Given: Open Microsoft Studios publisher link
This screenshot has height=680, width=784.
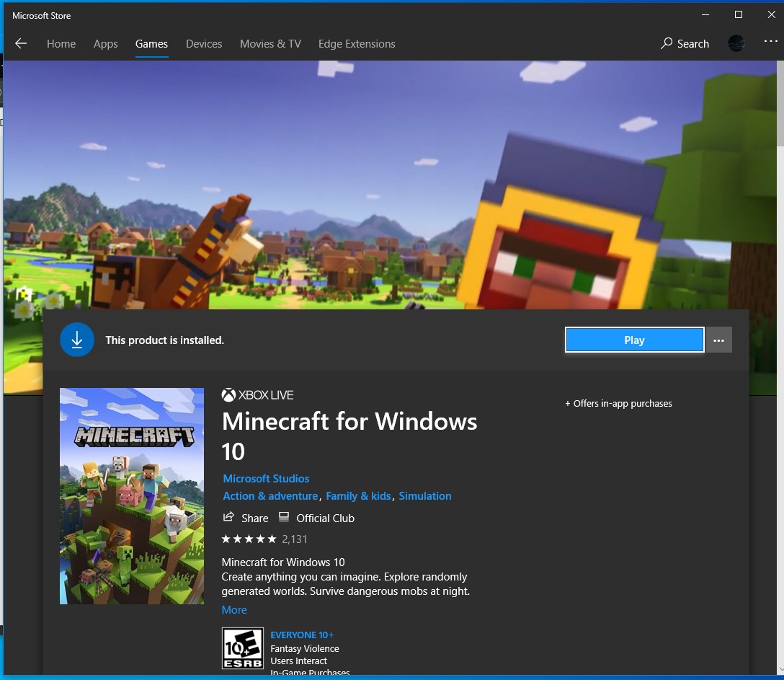Looking at the screenshot, I should click(x=266, y=478).
